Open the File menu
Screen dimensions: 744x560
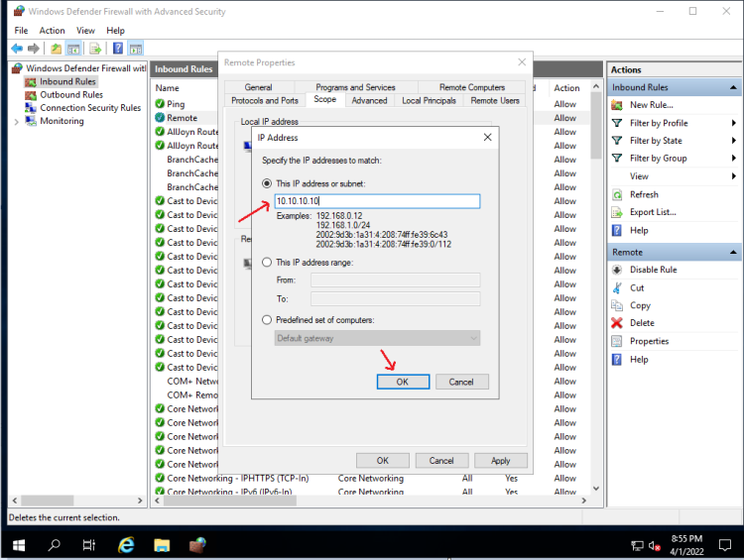coord(21,31)
